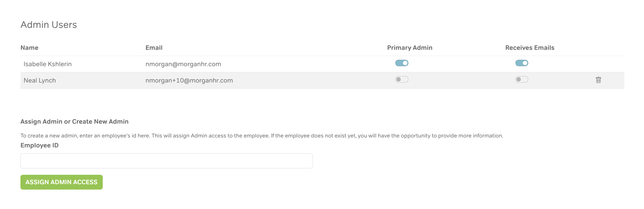Select the Neal Lynch name cell
644x209 pixels.
(x=40, y=80)
